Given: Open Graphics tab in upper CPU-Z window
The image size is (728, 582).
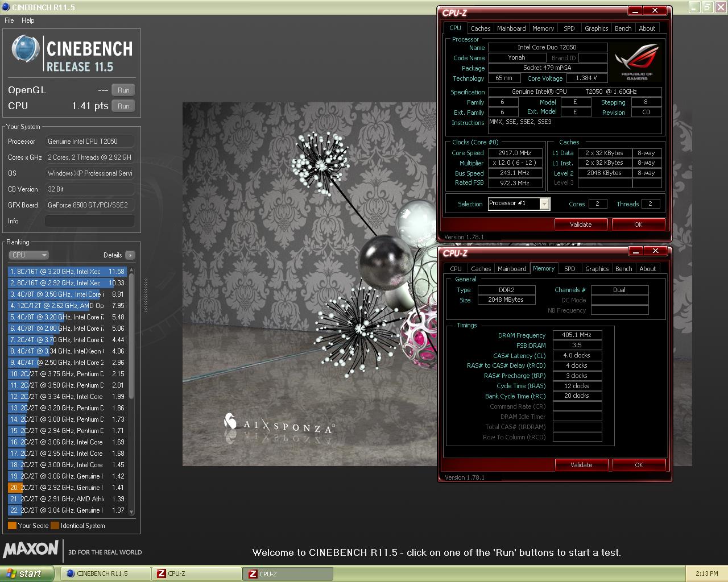Looking at the screenshot, I should click(x=596, y=28).
